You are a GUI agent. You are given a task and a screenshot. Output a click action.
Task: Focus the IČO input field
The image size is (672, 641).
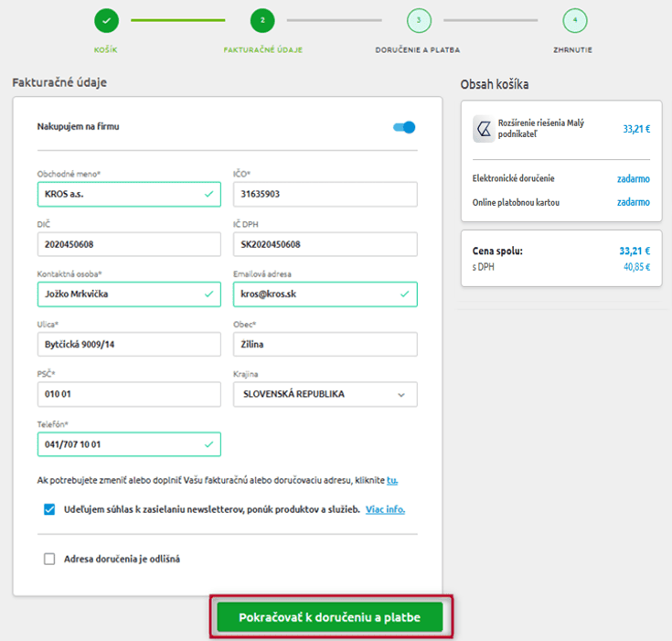(325, 194)
